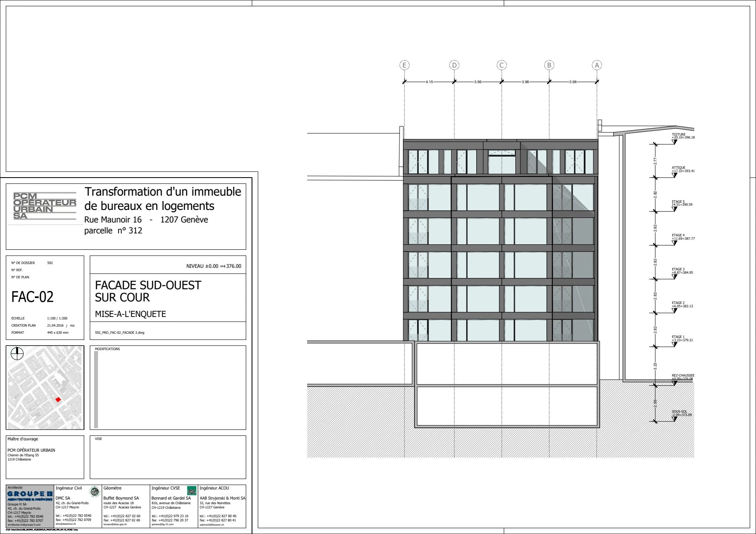Screen dimensions: 756x534
Task: Select the plan number FAC-02
Action: pyautogui.click(x=33, y=297)
